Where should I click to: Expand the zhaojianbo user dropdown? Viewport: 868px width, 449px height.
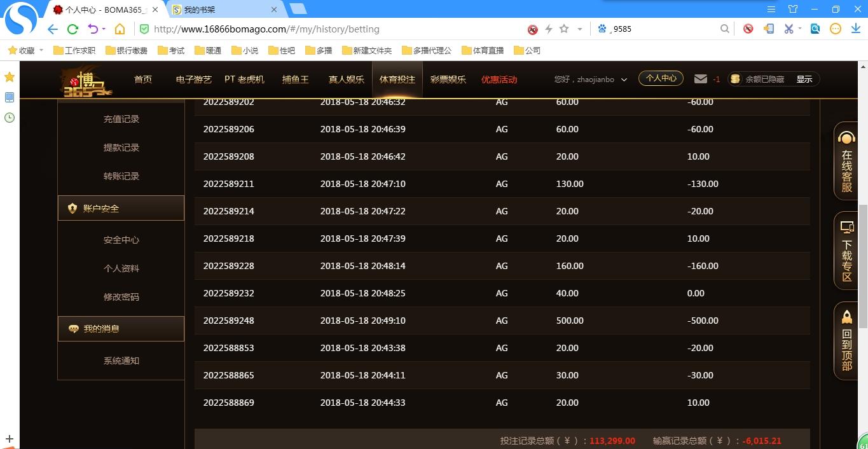[x=624, y=79]
